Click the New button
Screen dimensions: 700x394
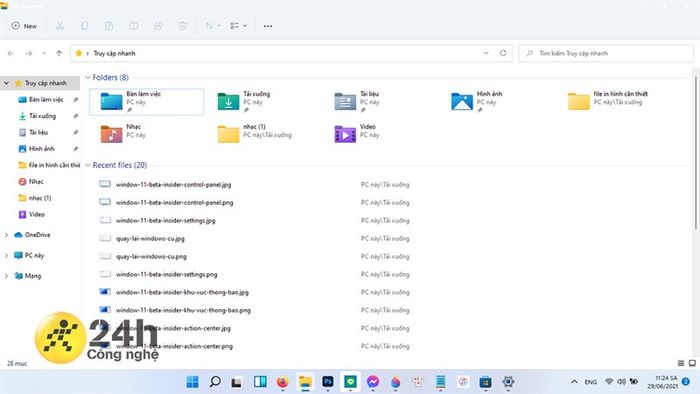tap(24, 26)
